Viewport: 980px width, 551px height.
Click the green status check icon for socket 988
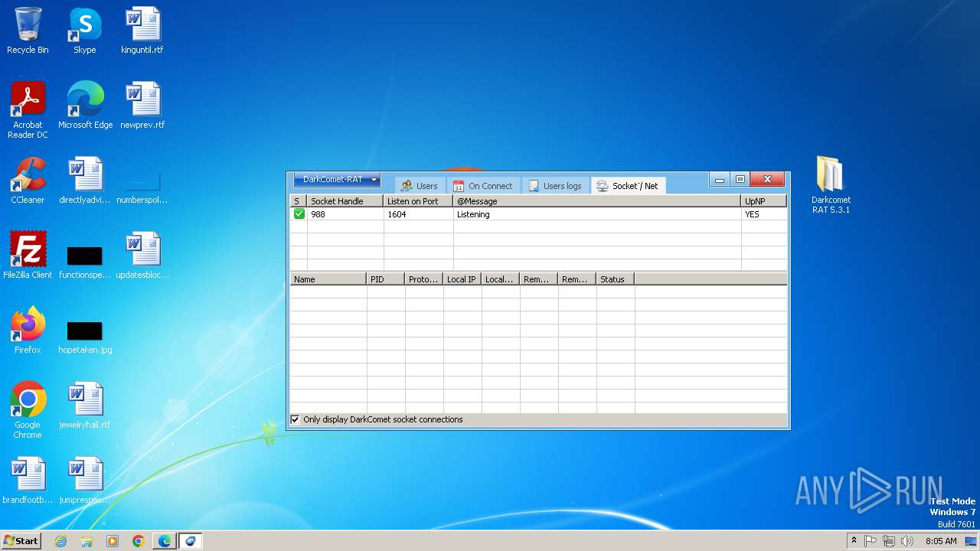coord(299,214)
